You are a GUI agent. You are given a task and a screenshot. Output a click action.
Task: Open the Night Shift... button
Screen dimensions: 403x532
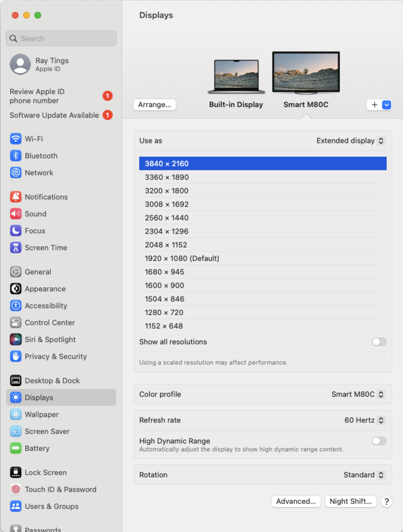[350, 501]
